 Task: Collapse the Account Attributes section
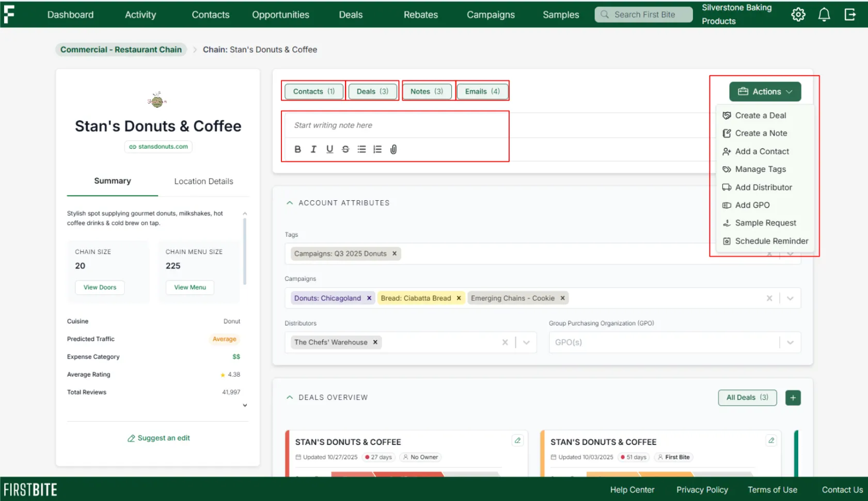click(x=290, y=203)
